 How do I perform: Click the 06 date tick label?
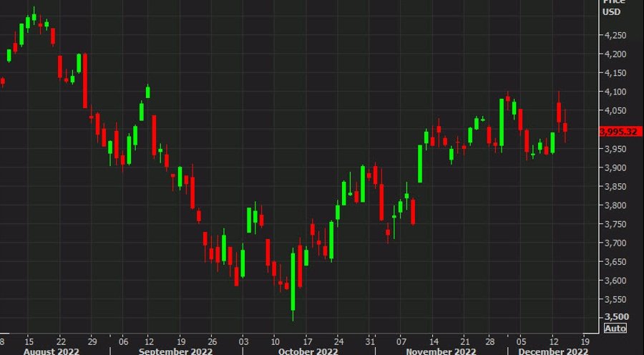pyautogui.click(x=124, y=341)
